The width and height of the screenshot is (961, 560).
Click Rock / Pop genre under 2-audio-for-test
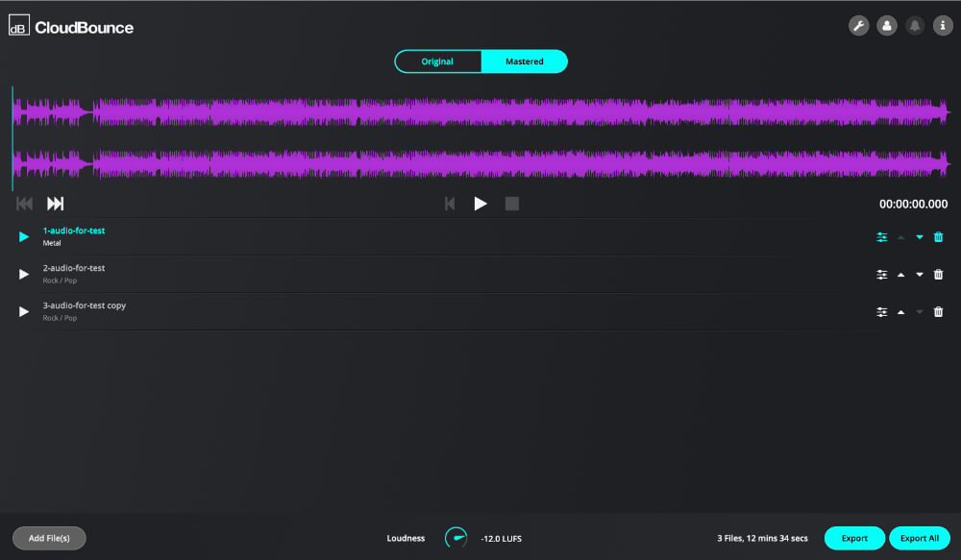tap(60, 280)
